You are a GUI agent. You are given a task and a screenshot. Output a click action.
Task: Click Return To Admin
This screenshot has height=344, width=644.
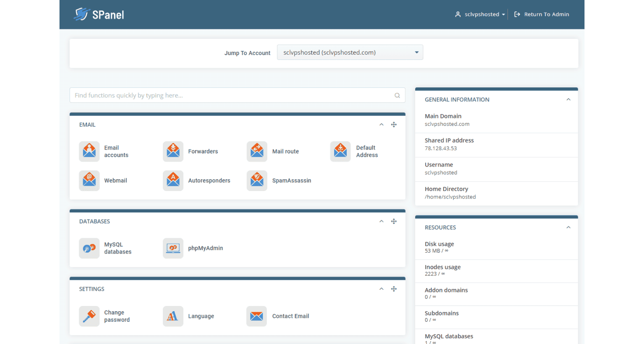tap(542, 14)
